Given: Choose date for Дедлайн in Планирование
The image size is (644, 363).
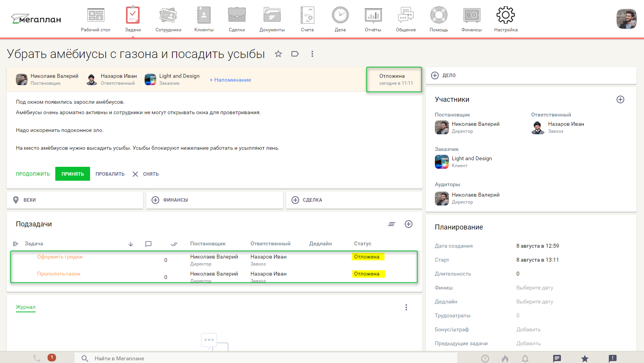Looking at the screenshot, I should 535,301.
